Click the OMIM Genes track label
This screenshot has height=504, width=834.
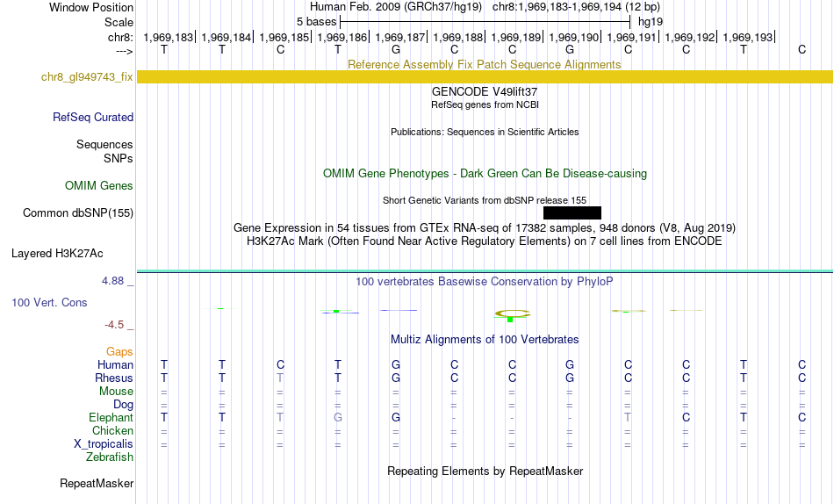[99, 186]
